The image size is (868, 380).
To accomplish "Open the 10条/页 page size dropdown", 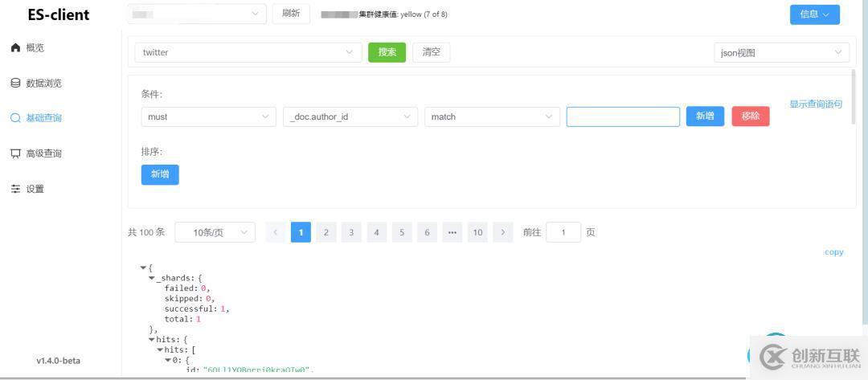I will (215, 232).
